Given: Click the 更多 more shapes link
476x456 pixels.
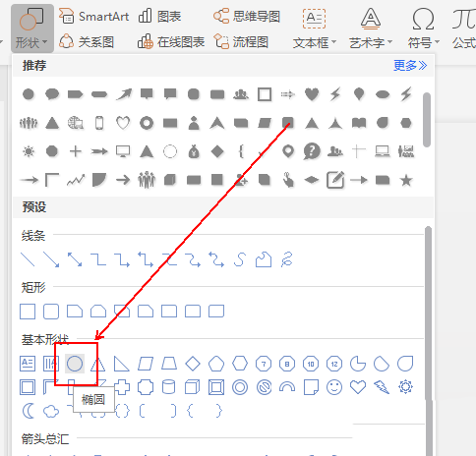Looking at the screenshot, I should [x=410, y=66].
